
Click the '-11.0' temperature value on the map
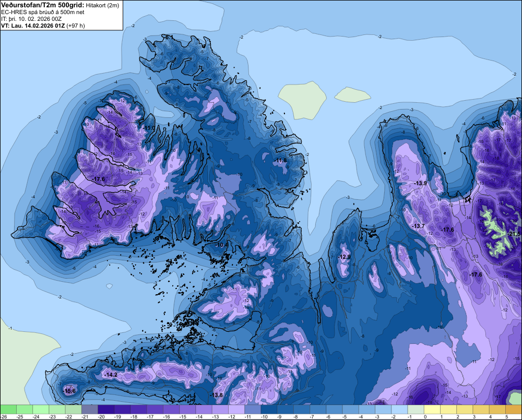(x=149, y=128)
